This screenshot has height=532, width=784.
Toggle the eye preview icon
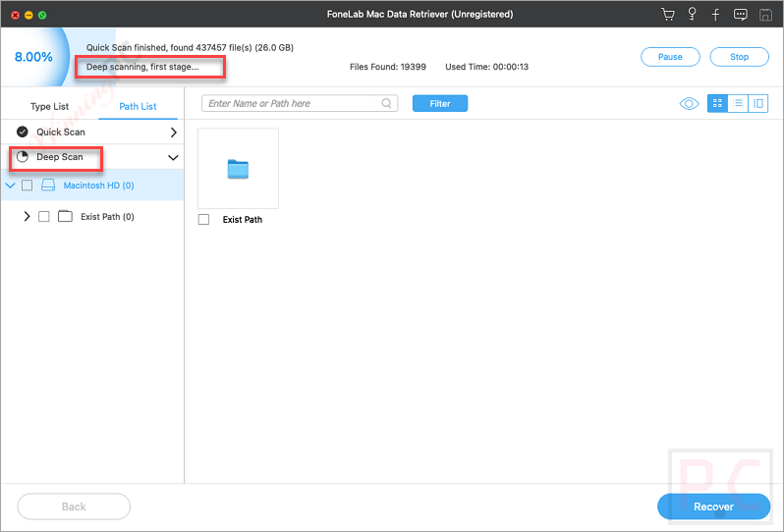click(689, 103)
